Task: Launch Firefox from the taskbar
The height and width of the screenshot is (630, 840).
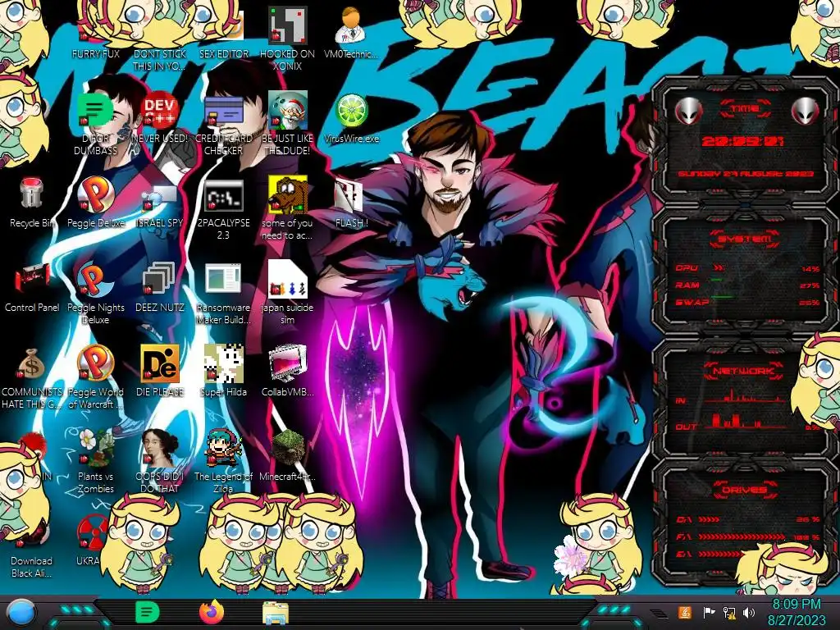Action: coord(212,612)
